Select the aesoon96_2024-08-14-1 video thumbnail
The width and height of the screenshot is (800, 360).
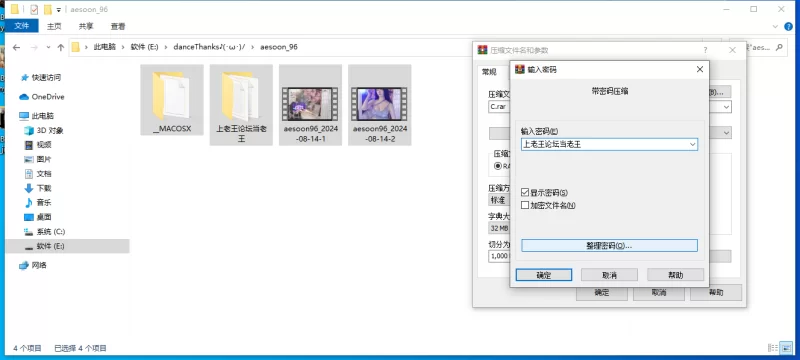311,105
